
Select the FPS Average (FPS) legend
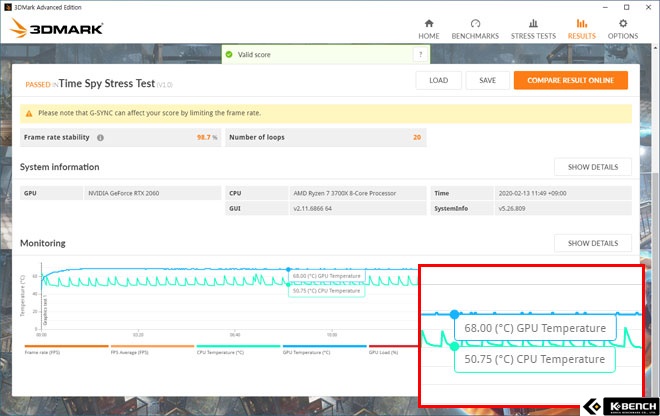(x=152, y=350)
